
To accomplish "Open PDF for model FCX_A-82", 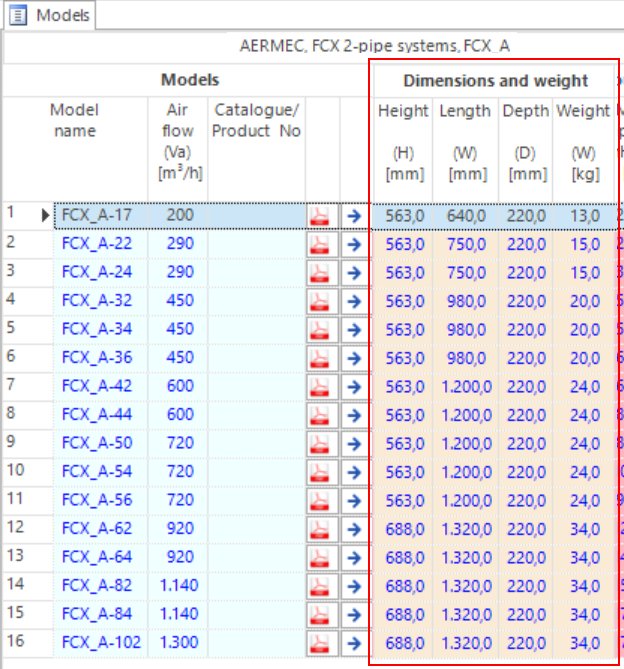I will coord(321,585).
